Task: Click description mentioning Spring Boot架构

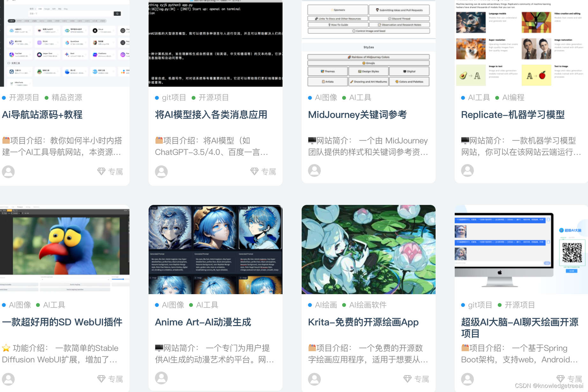Action: tap(519, 354)
